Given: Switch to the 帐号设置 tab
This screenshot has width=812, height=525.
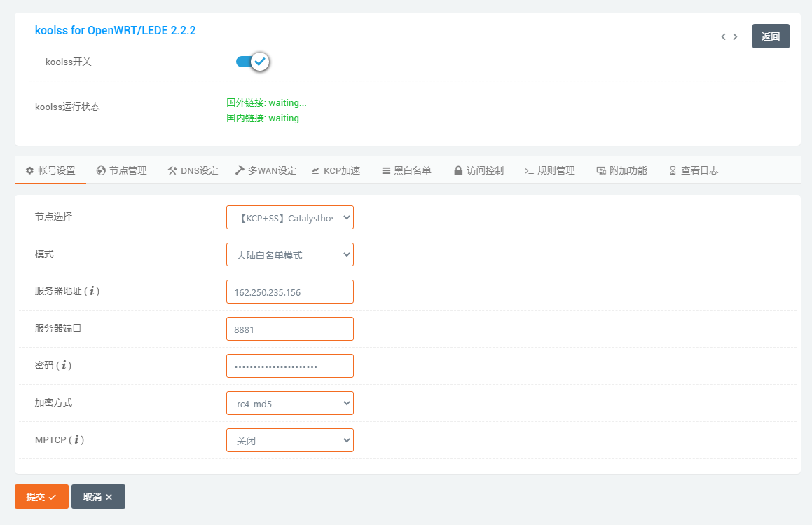Looking at the screenshot, I should click(50, 170).
